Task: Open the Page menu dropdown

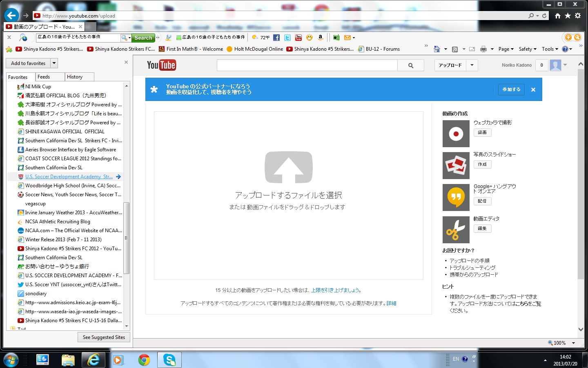Action: (x=506, y=49)
